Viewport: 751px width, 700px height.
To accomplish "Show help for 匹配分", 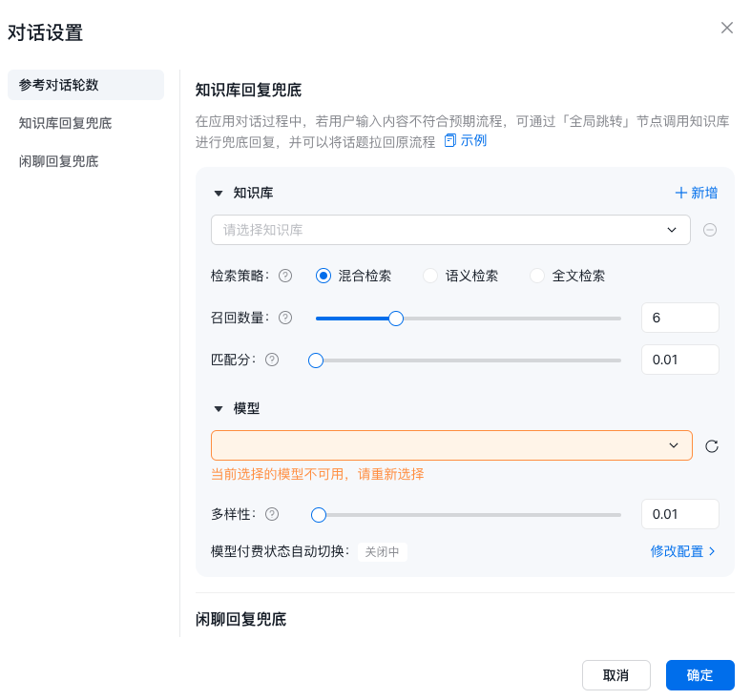I will pyautogui.click(x=272, y=360).
